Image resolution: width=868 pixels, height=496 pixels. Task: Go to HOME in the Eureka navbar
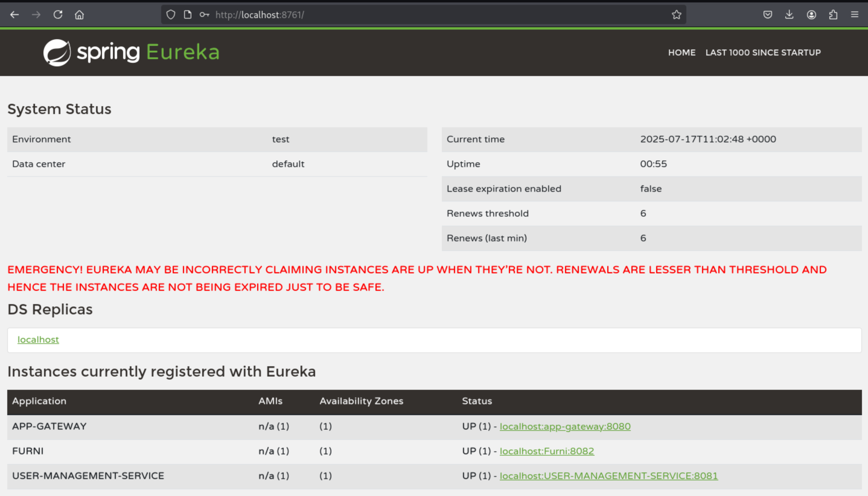pos(681,52)
